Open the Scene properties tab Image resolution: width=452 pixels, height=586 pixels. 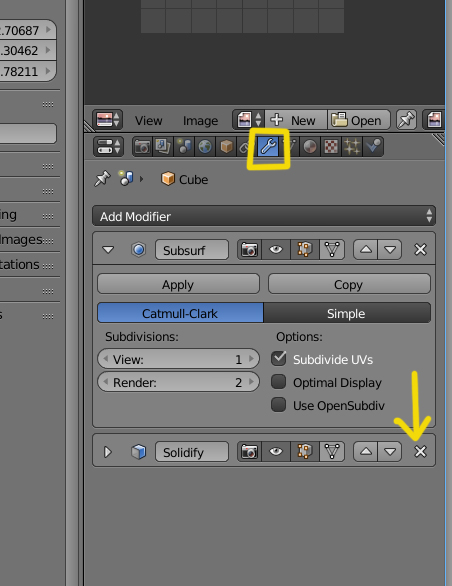184,146
